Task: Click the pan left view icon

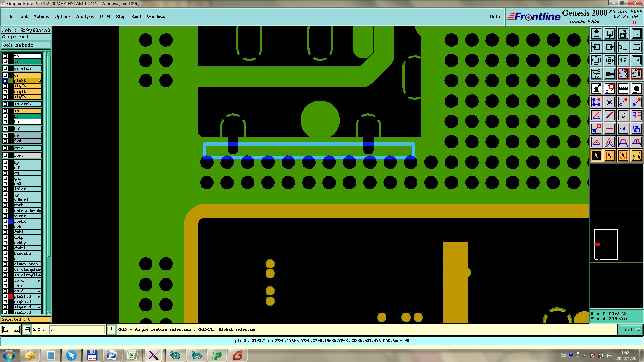Action: (596, 47)
